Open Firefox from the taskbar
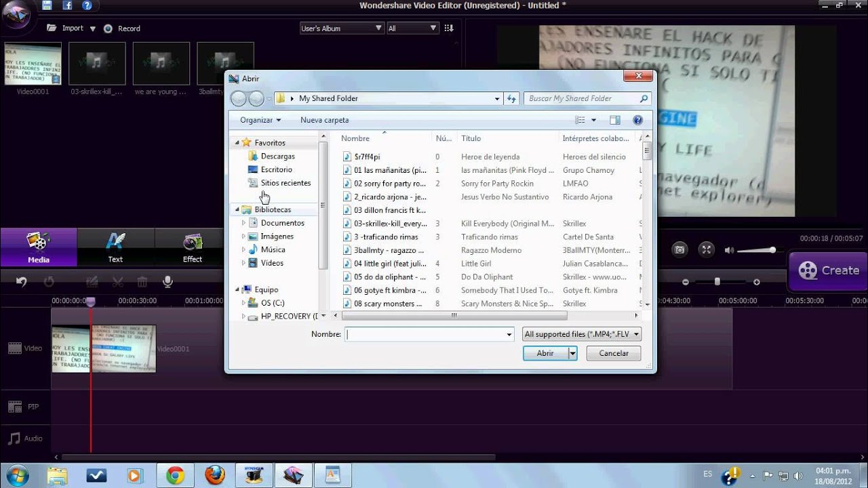This screenshot has height=488, width=868. pyautogui.click(x=214, y=475)
